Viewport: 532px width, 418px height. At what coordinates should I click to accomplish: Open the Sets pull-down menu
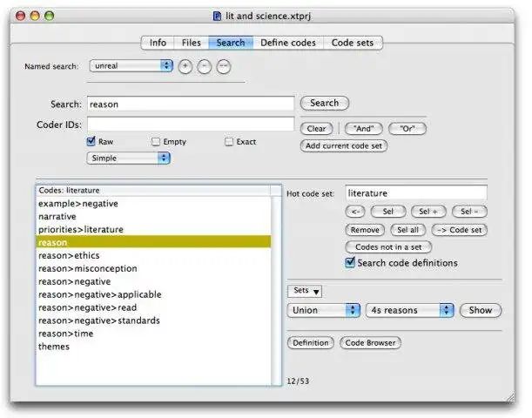pyautogui.click(x=305, y=291)
